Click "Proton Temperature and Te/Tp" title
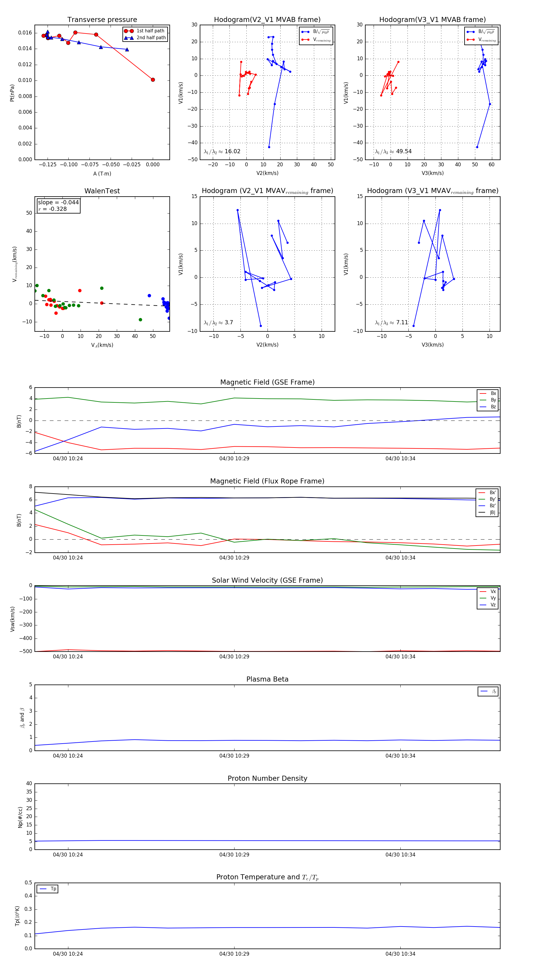 [267, 877]
